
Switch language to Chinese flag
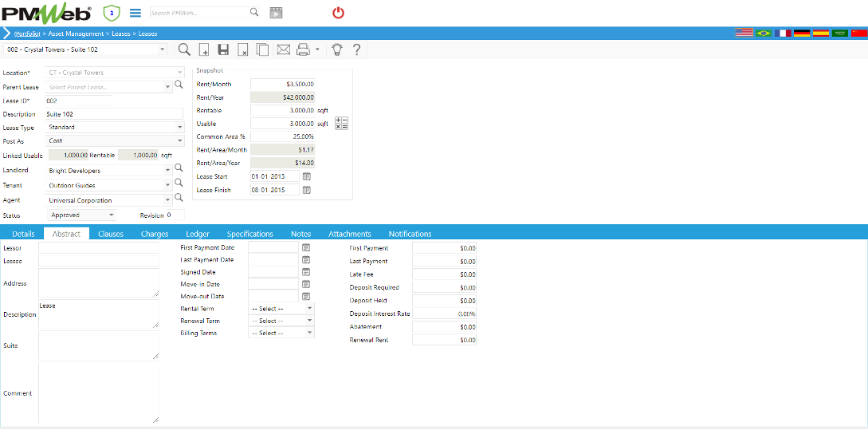pyautogui.click(x=859, y=34)
